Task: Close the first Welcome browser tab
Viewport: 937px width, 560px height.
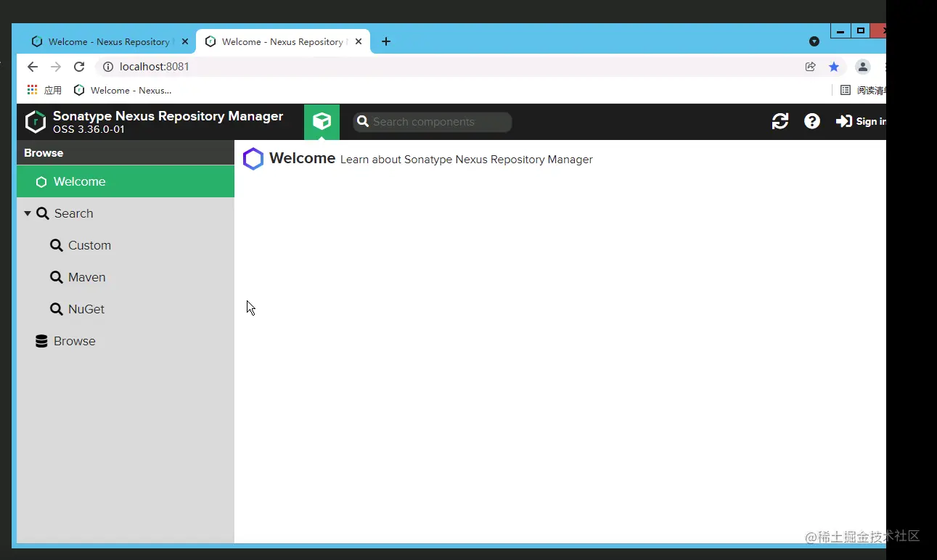Action: coord(185,42)
